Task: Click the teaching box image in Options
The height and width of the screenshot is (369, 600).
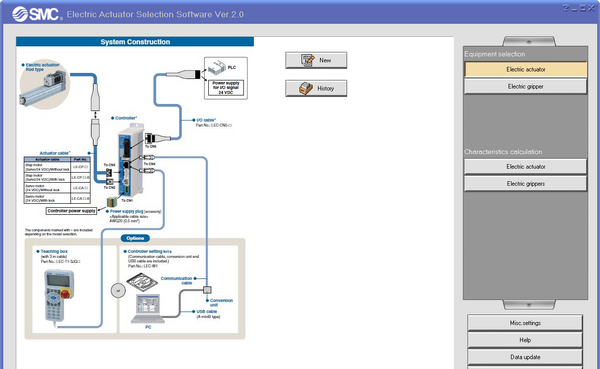Action: [59, 297]
